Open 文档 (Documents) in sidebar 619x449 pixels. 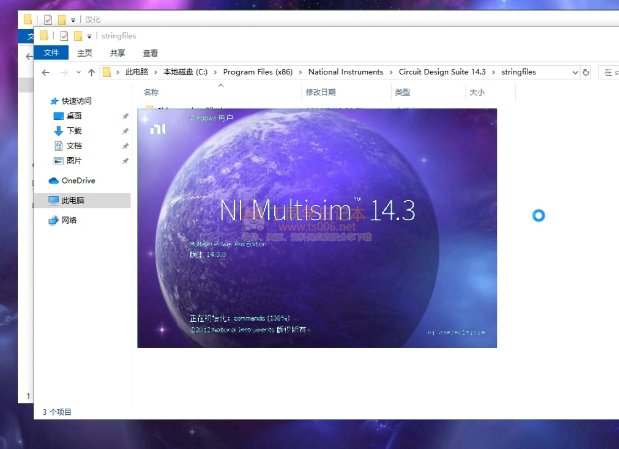pos(75,146)
